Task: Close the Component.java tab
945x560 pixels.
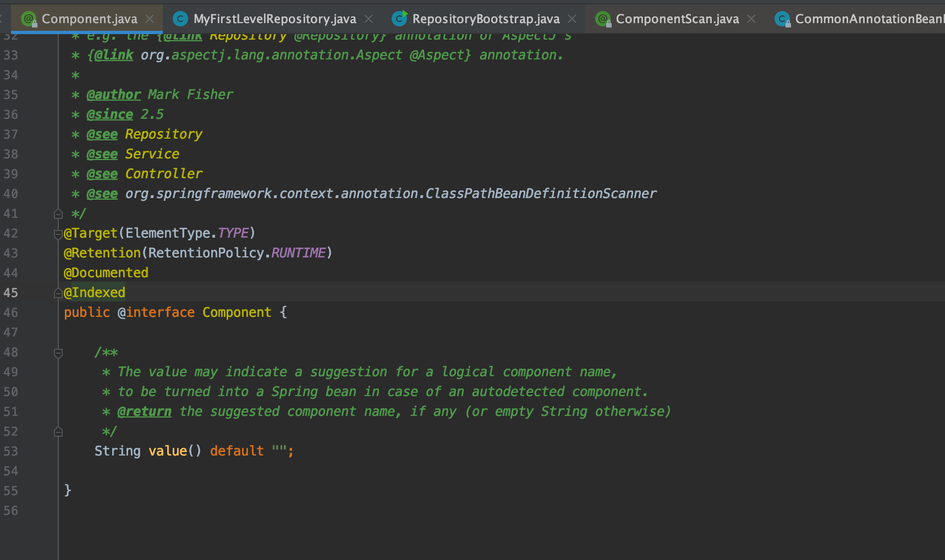Action: coord(150,19)
